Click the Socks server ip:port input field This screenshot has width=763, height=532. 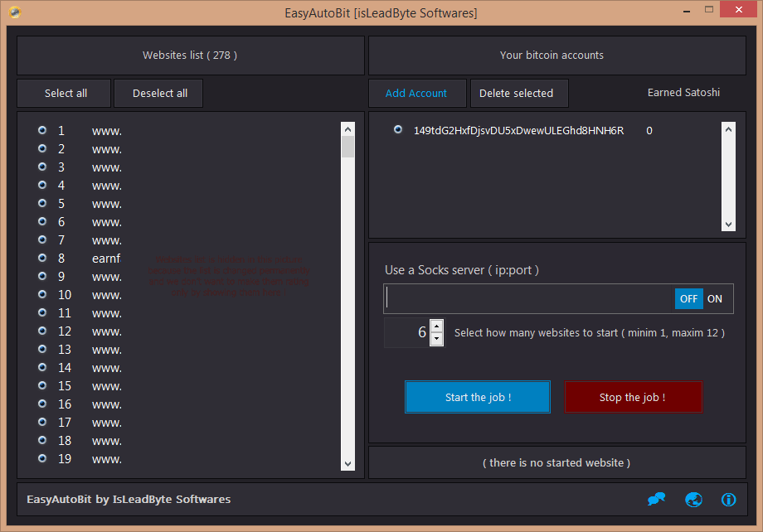[x=528, y=298]
